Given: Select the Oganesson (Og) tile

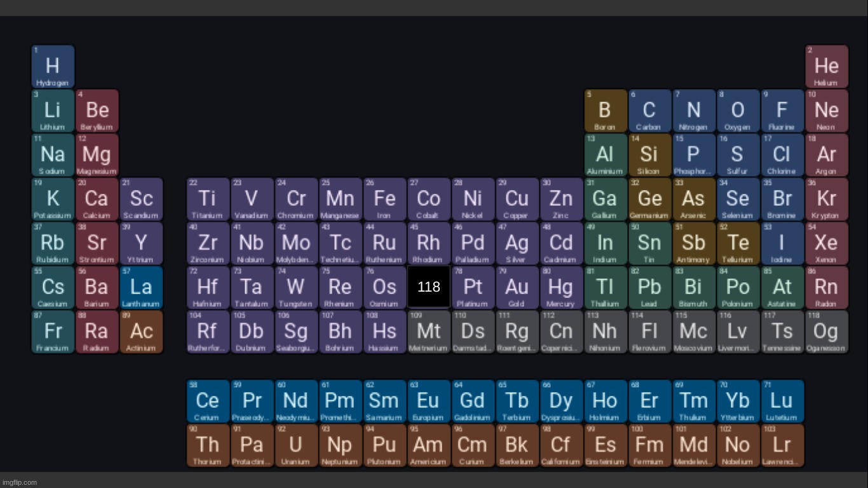Looking at the screenshot, I should tap(827, 332).
